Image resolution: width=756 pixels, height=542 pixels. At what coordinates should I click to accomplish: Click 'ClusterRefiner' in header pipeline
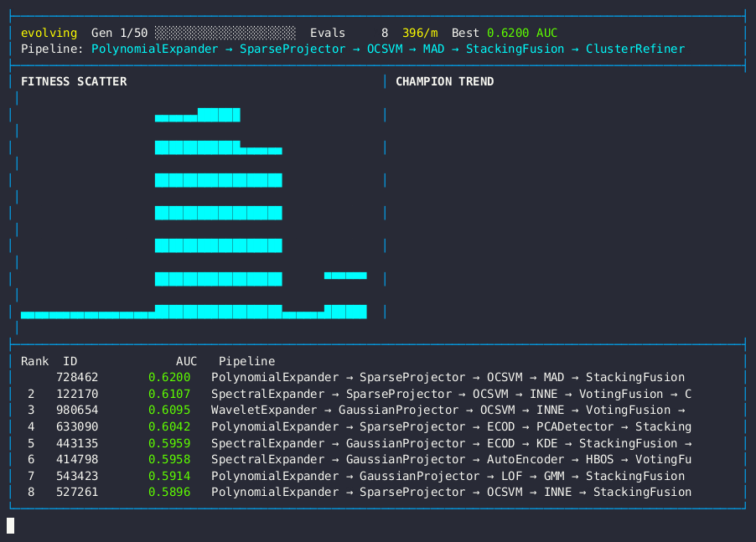point(635,49)
